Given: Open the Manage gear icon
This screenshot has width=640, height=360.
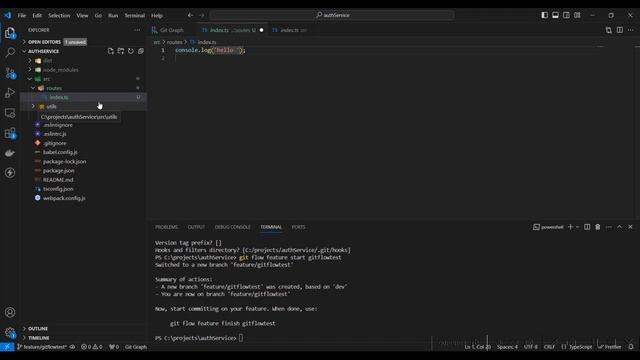Looking at the screenshot, I should pos(10,332).
